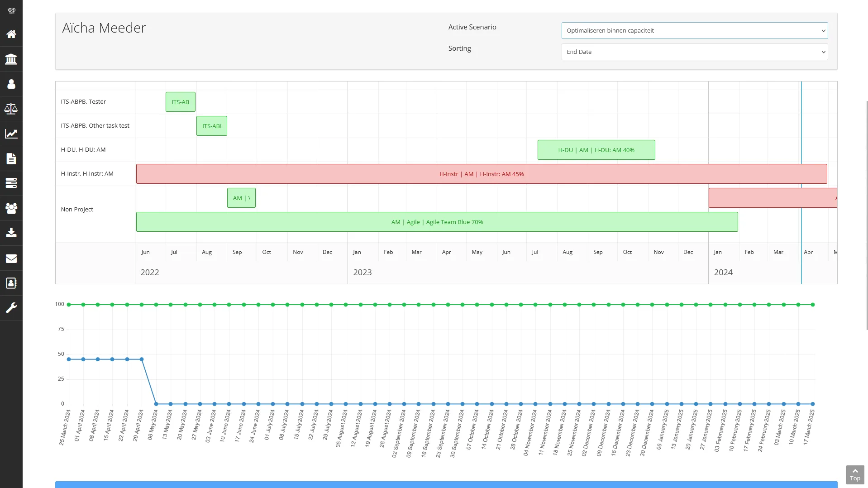This screenshot has height=488, width=868.
Task: Open the teams section via group icon
Action: 11,208
